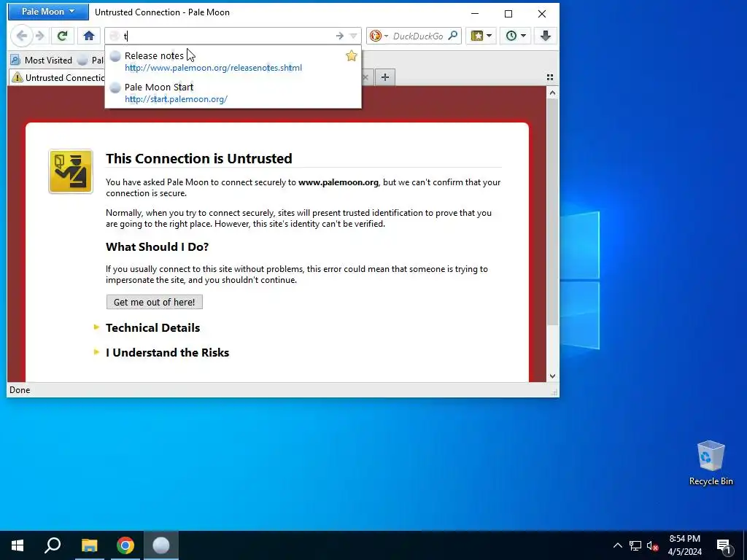747x560 pixels.
Task: Click the Done status bar text
Action: click(20, 390)
